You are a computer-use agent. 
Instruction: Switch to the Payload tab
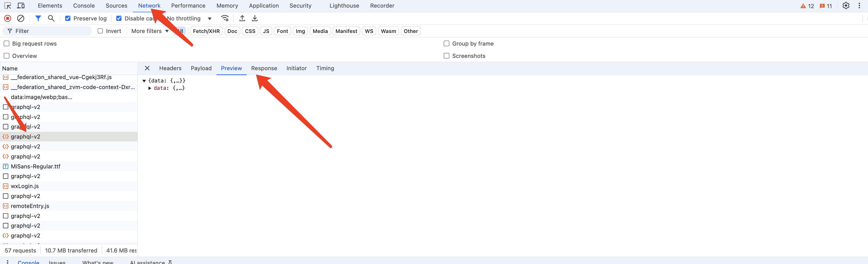tap(201, 68)
